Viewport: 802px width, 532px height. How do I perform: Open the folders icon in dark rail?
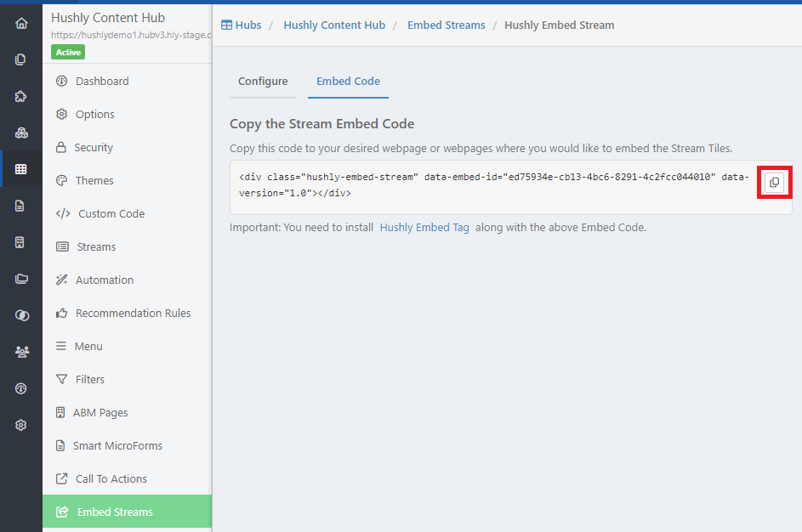coord(21,279)
